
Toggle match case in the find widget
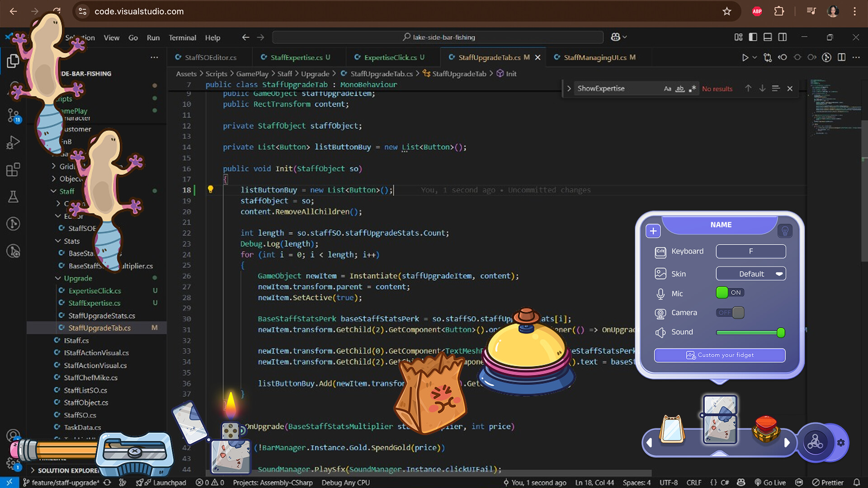(667, 89)
